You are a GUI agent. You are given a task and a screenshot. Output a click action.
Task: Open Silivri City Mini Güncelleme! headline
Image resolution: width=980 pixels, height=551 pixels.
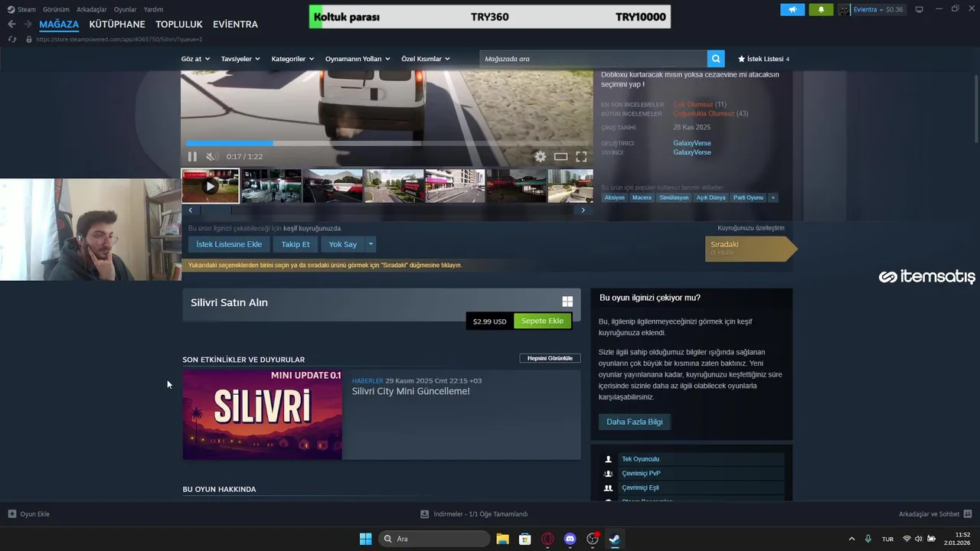pyautogui.click(x=411, y=391)
